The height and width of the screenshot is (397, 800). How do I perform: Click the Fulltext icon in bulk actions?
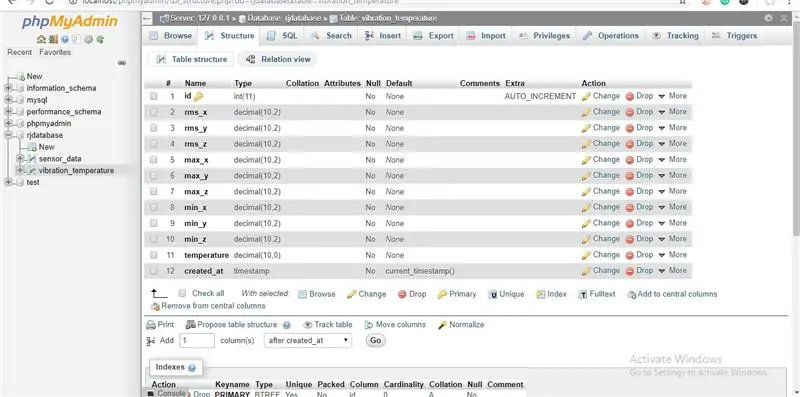click(583, 294)
